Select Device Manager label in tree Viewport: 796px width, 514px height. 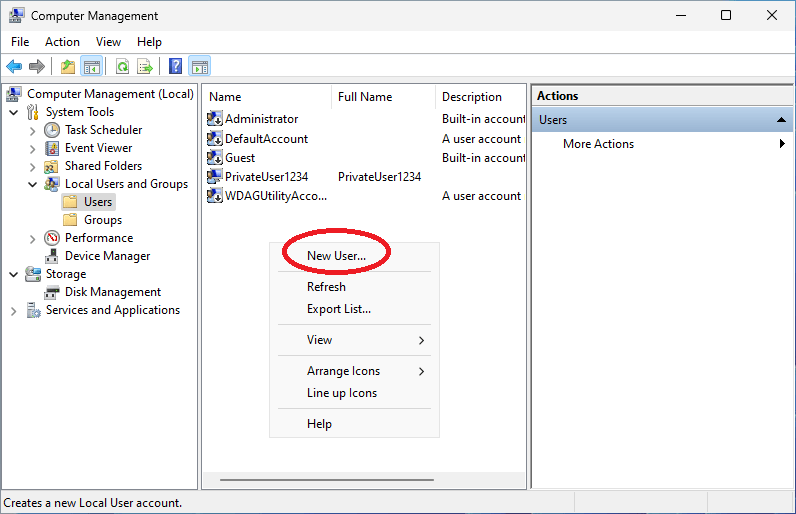(108, 256)
